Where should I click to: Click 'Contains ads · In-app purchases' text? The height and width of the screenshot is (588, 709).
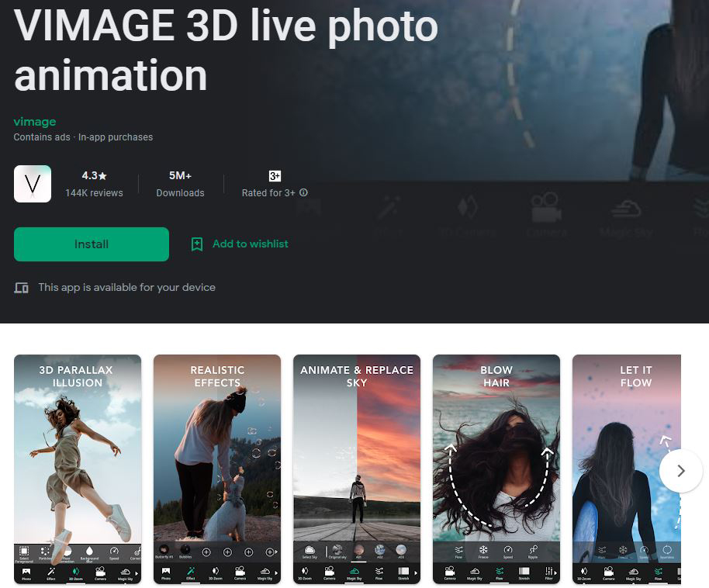[83, 137]
